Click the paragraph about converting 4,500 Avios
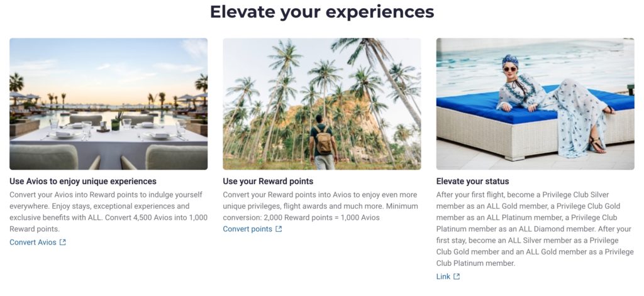The image size is (644, 296). [108, 212]
